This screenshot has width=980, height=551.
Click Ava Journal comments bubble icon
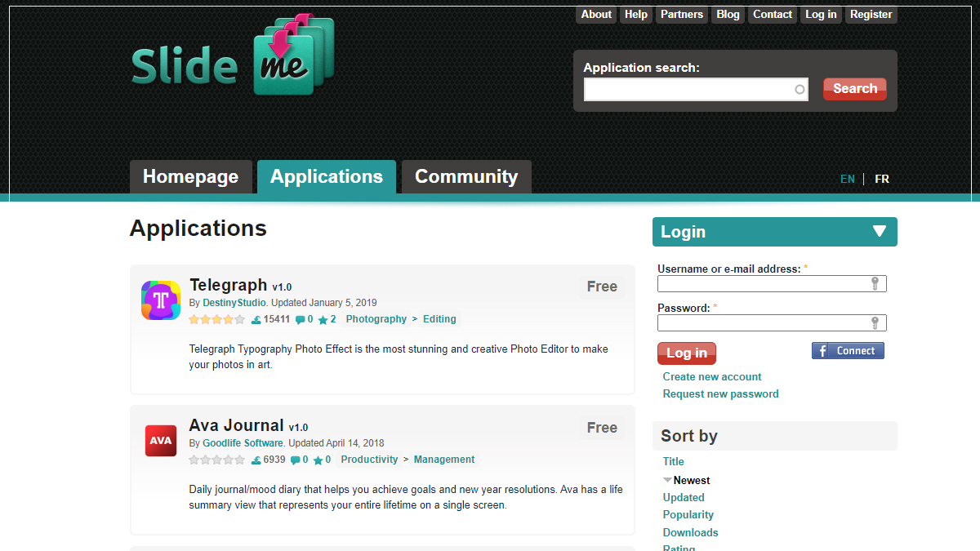(x=296, y=460)
